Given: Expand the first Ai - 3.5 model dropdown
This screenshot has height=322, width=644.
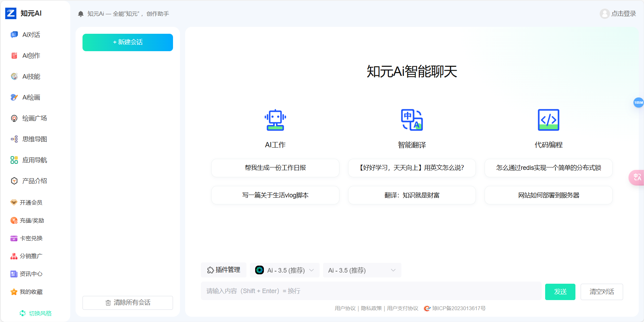Looking at the screenshot, I should tap(284, 270).
